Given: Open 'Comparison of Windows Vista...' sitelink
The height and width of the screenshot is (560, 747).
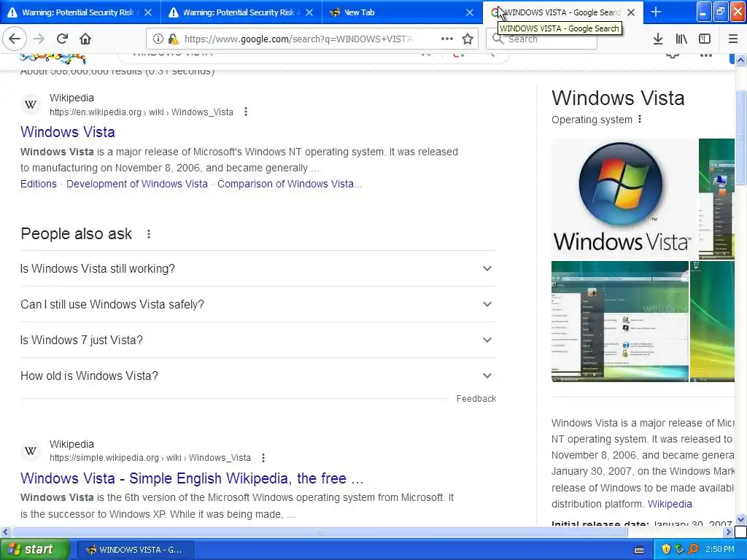Looking at the screenshot, I should coord(290,184).
